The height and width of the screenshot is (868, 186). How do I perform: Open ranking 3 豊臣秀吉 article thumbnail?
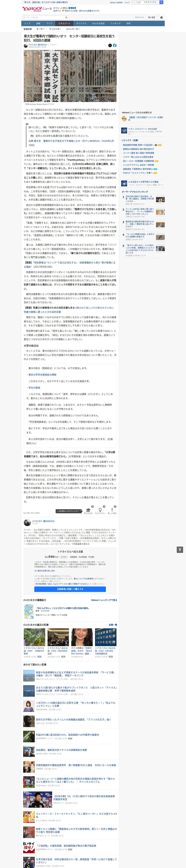[x=160, y=225]
